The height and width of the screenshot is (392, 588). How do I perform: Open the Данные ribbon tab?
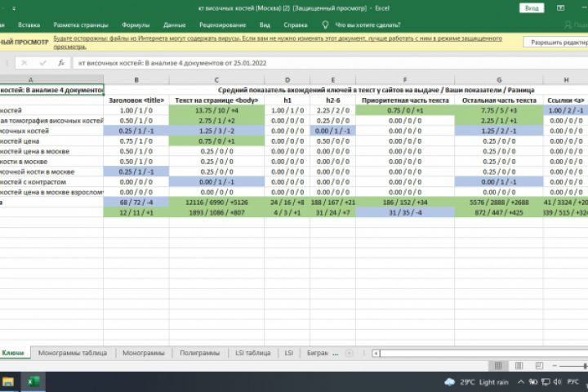click(175, 24)
